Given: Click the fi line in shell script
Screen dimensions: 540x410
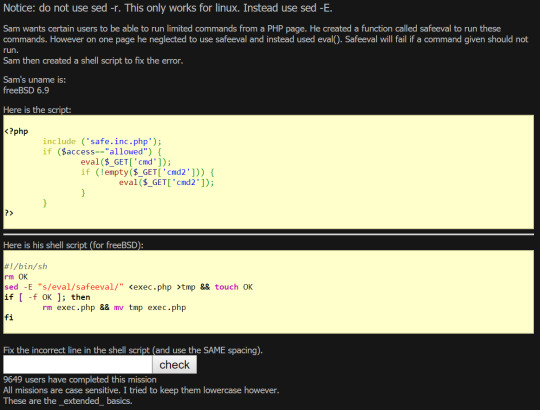Looking at the screenshot, I should 9,317.
